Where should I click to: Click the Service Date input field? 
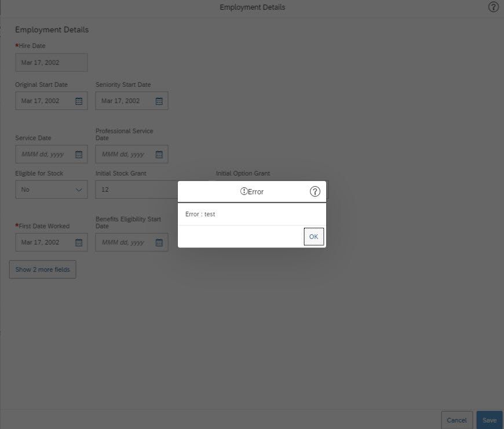52,154
